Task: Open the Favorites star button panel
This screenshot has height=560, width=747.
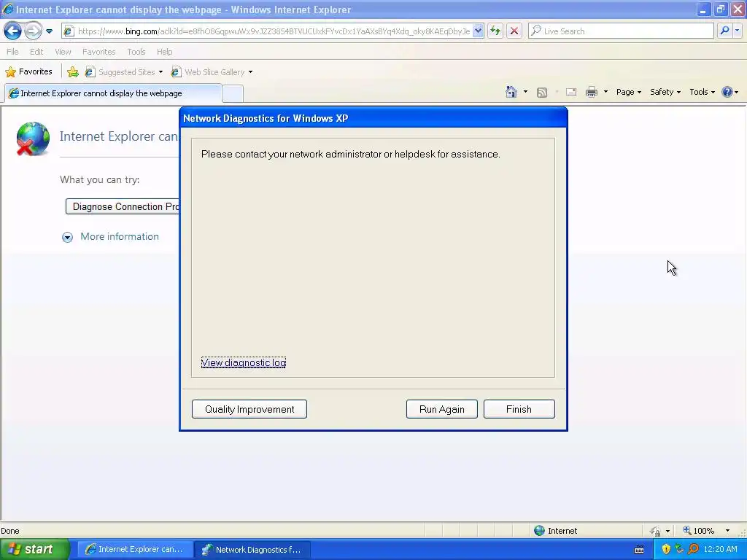Action: click(28, 72)
